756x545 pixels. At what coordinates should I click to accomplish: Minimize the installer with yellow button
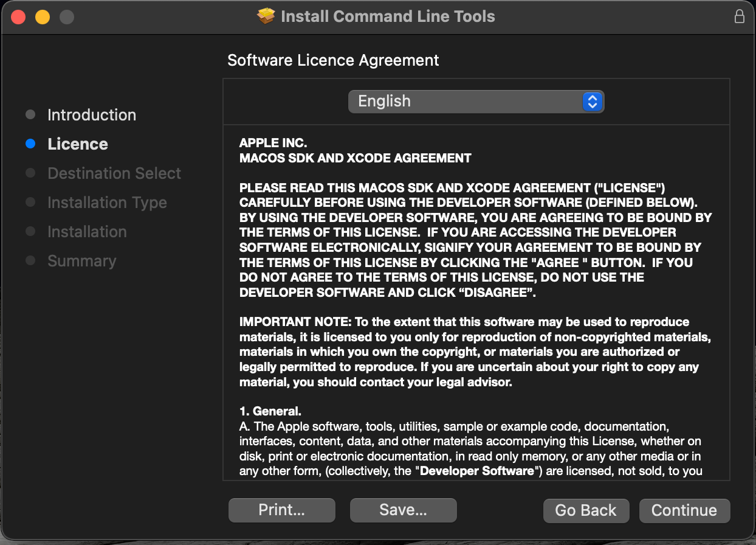43,17
